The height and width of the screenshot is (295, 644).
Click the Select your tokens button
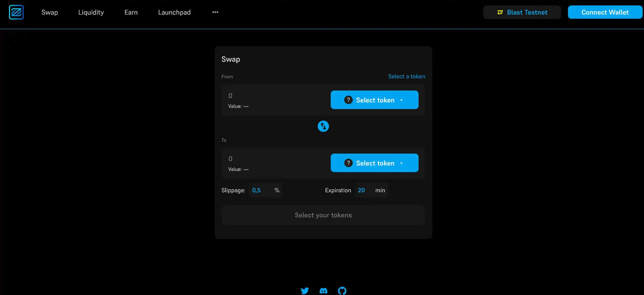[x=323, y=215]
